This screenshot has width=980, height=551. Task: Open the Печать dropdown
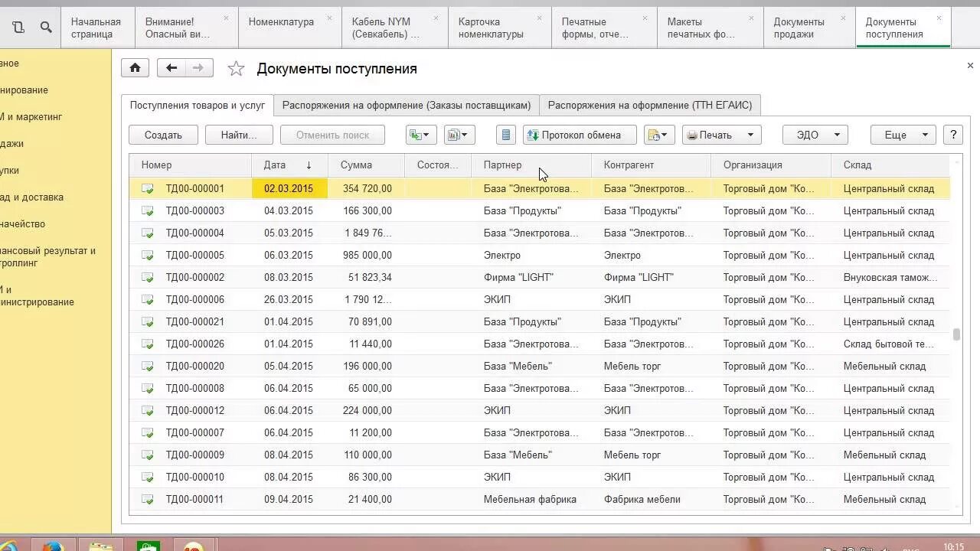(721, 135)
